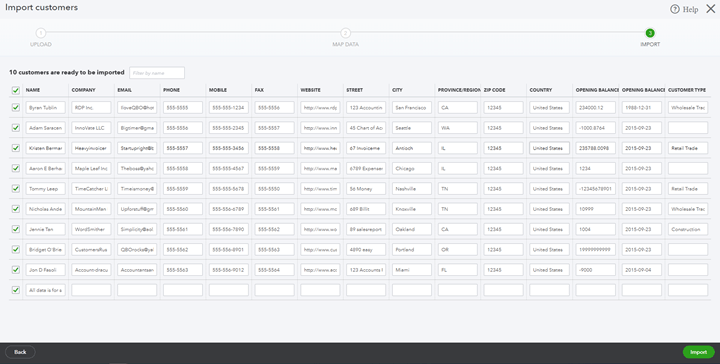Edit opening balance 234000.12
The height and width of the screenshot is (364, 720).
click(x=596, y=108)
